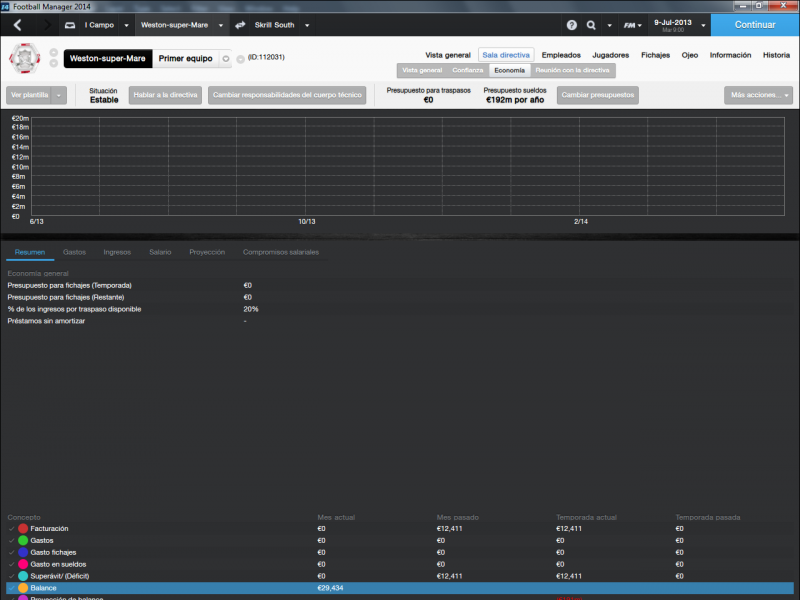Open the Proyección finance tab
This screenshot has width=800, height=600.
(x=207, y=253)
